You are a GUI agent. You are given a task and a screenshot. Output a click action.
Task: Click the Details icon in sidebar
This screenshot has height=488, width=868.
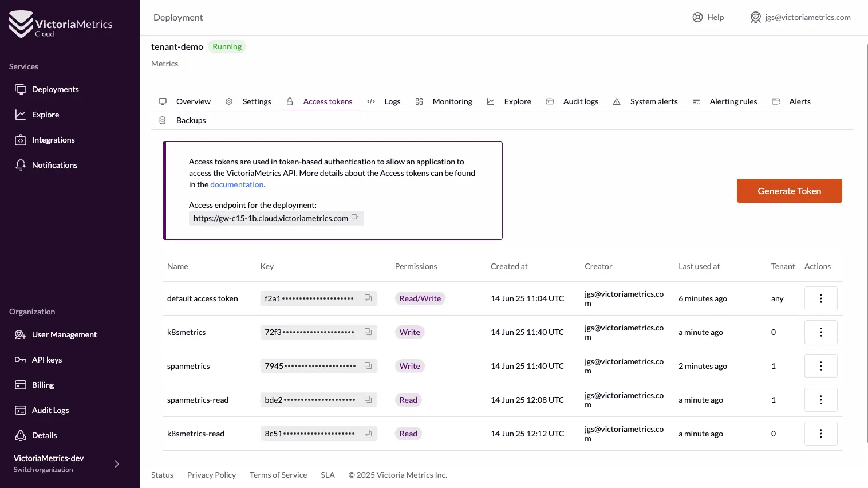(21, 435)
